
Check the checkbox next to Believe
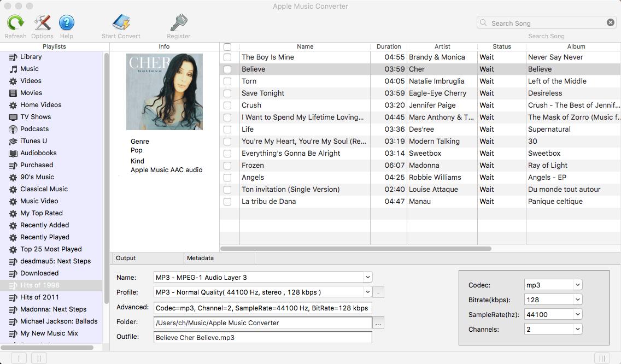click(x=227, y=69)
